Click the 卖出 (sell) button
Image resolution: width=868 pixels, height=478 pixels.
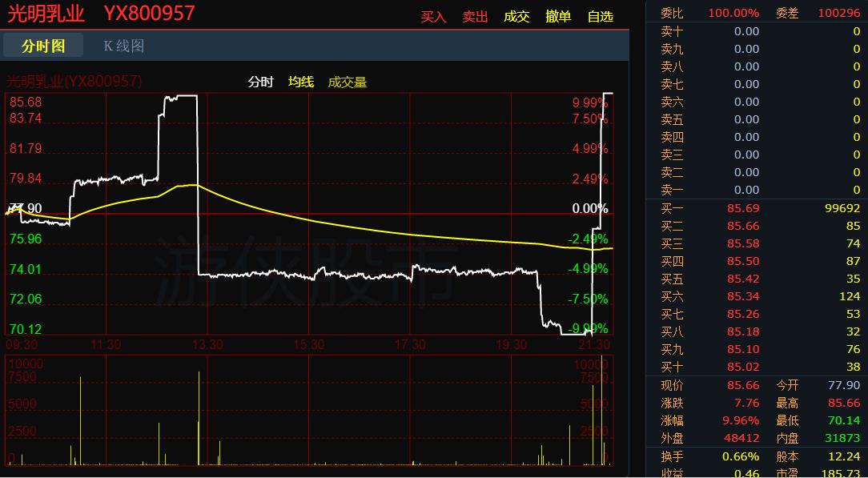475,16
